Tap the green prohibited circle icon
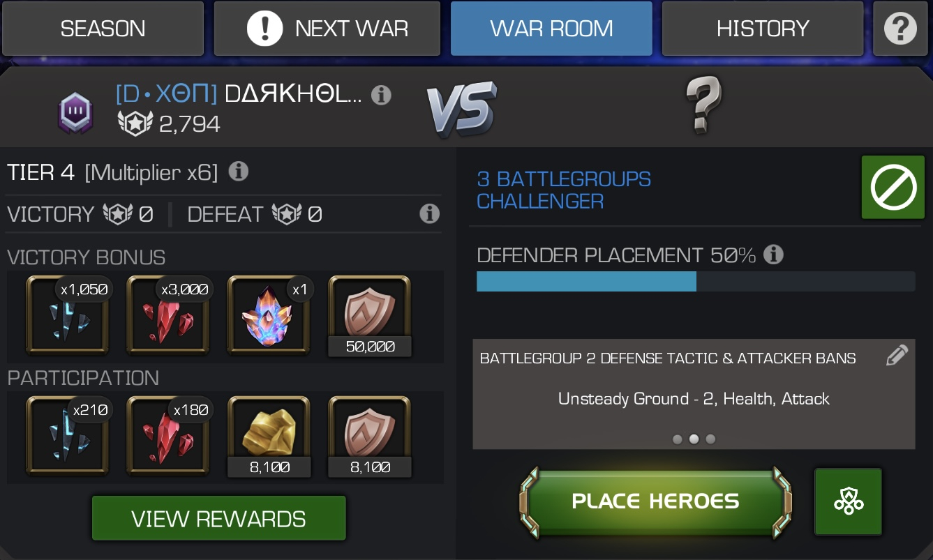 (893, 188)
